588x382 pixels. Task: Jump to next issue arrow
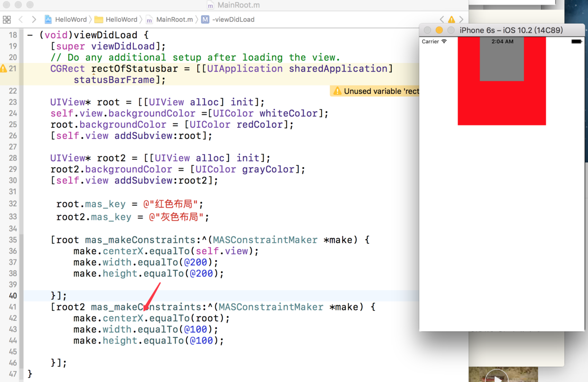(461, 19)
